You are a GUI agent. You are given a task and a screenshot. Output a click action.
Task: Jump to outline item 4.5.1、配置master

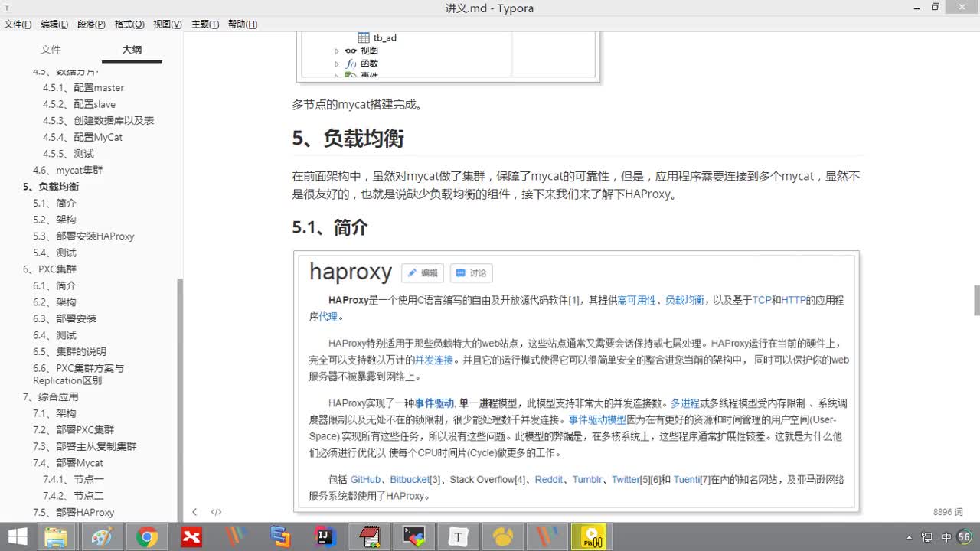click(x=83, y=88)
